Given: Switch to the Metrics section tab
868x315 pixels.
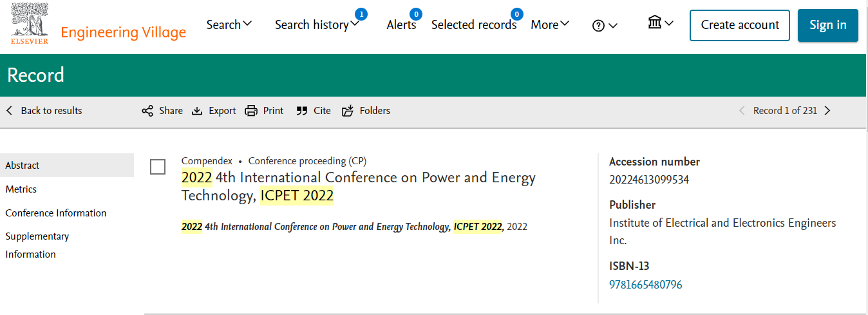Looking at the screenshot, I should click(x=21, y=189).
